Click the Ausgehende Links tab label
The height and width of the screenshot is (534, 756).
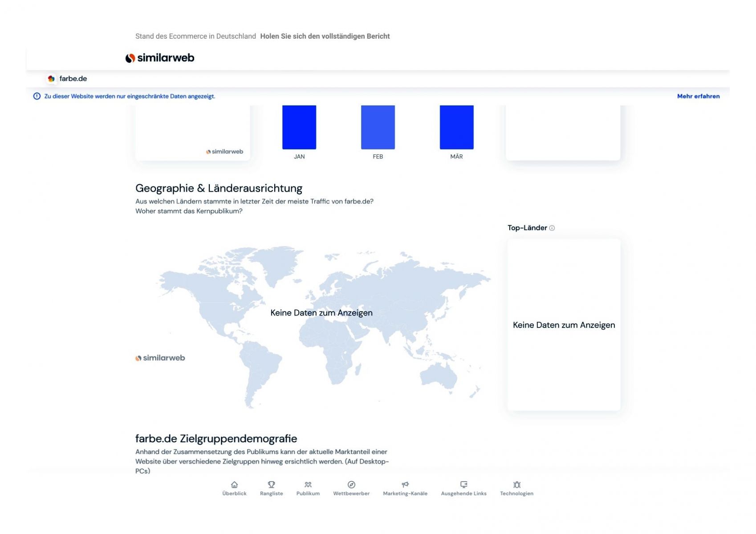point(463,494)
